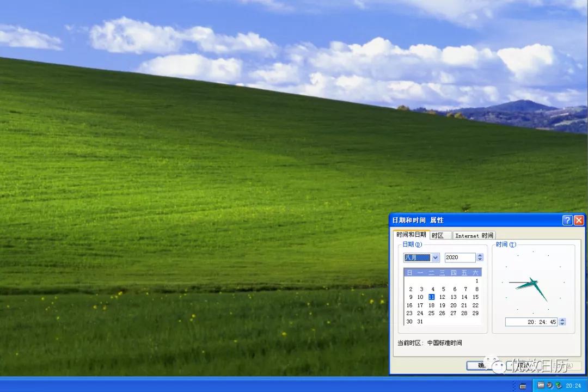Screen dimensions: 588x392
Task: Select the first day of August in the calendar
Action: click(x=475, y=280)
